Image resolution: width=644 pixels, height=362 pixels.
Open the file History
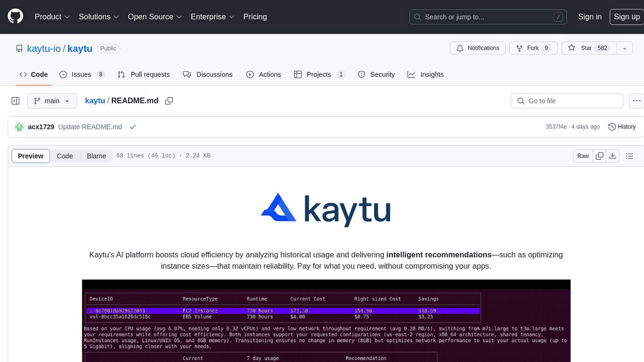point(622,127)
